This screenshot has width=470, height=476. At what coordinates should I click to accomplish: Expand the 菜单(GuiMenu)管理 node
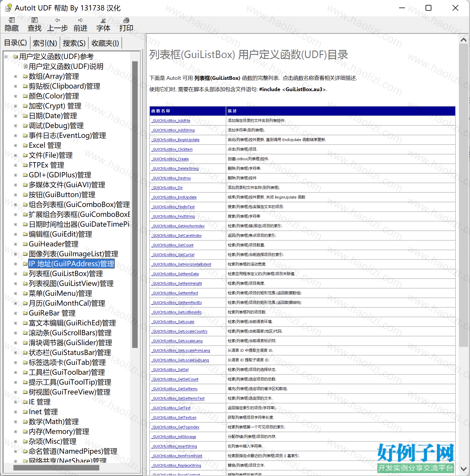pyautogui.click(x=16, y=294)
